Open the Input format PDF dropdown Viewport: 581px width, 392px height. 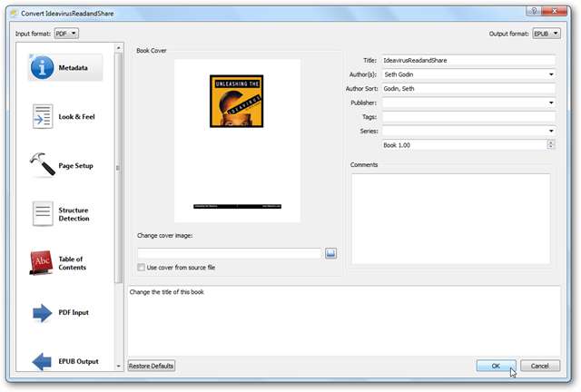(66, 34)
